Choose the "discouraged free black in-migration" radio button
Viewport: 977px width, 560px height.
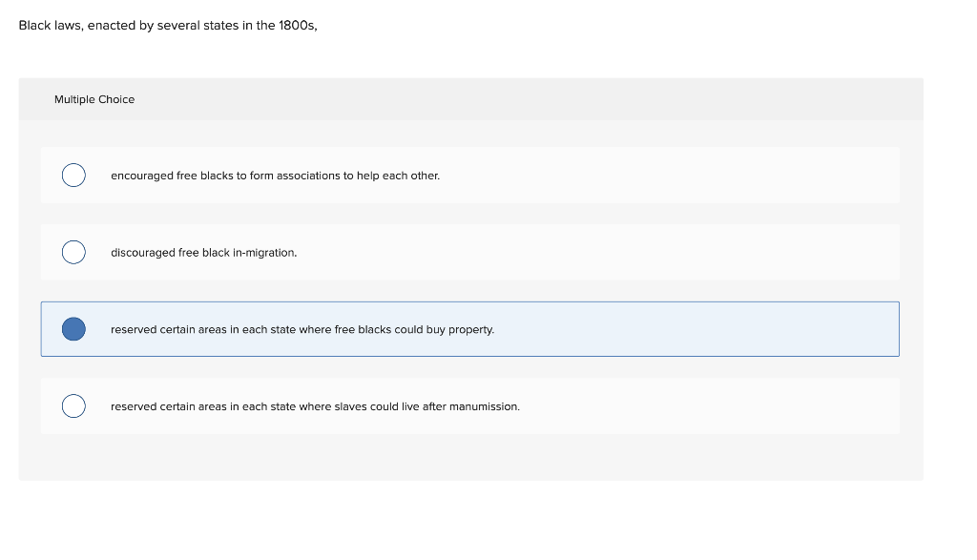(73, 253)
